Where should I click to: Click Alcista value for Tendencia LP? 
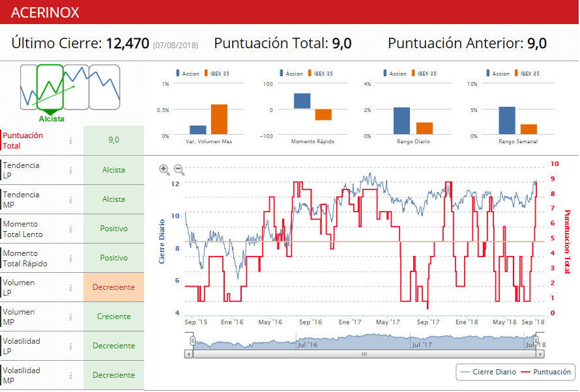pyautogui.click(x=113, y=170)
